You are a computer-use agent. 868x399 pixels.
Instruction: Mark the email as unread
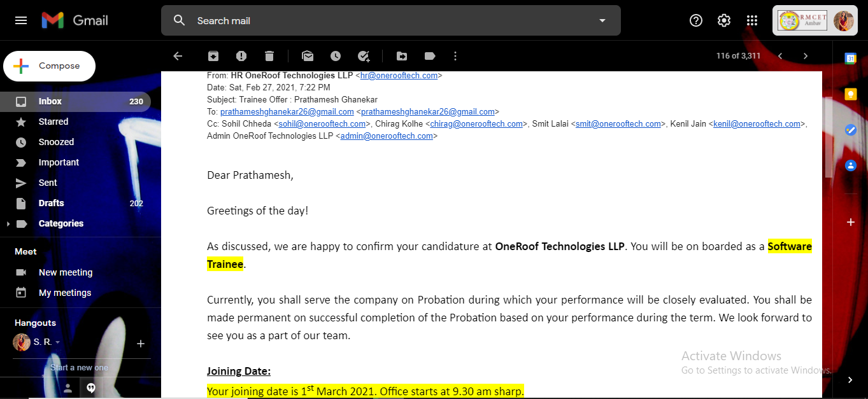tap(308, 56)
